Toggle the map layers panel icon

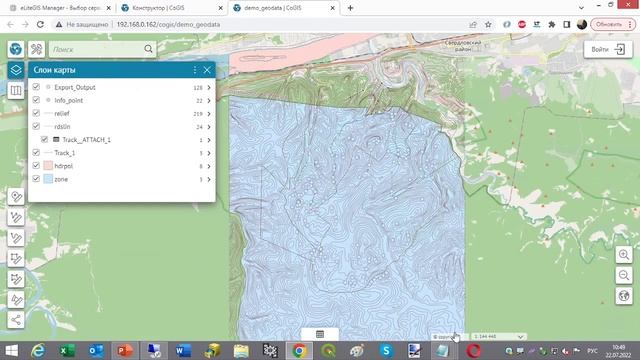pyautogui.click(x=16, y=70)
